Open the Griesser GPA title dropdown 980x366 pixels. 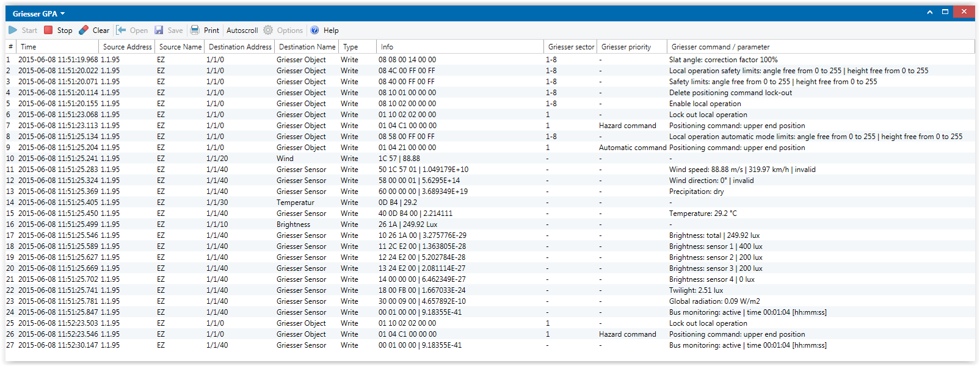pos(38,13)
